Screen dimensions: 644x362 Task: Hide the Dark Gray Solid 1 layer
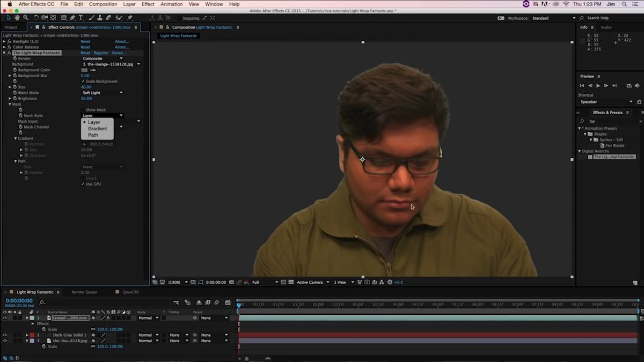[5, 335]
